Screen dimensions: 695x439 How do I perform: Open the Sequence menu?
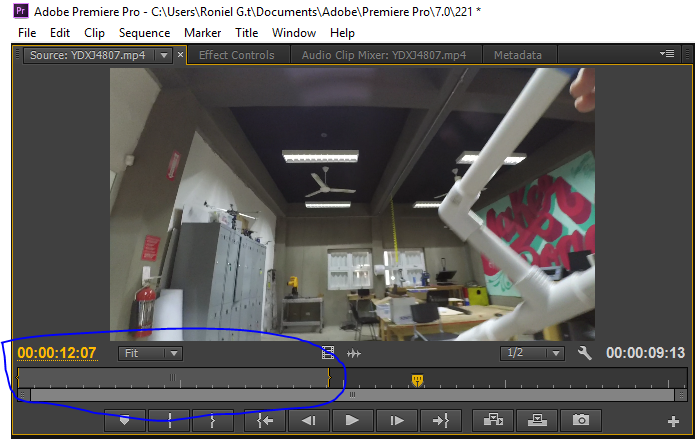pyautogui.click(x=144, y=33)
